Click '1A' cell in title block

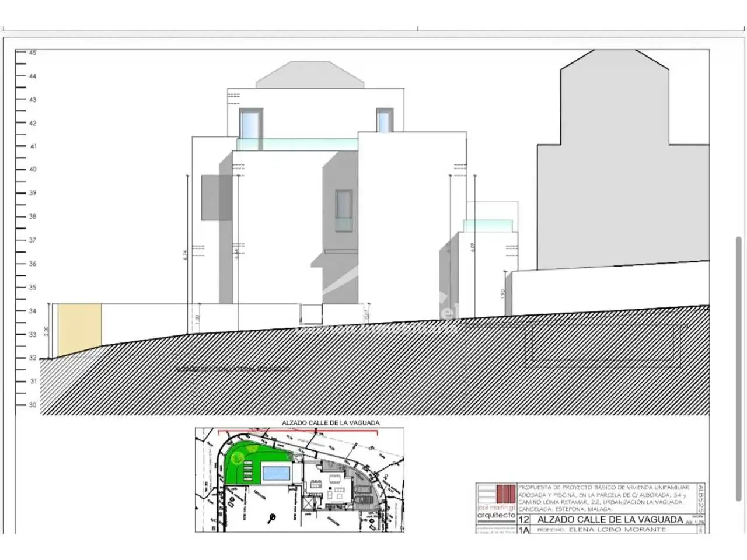[x=523, y=530]
